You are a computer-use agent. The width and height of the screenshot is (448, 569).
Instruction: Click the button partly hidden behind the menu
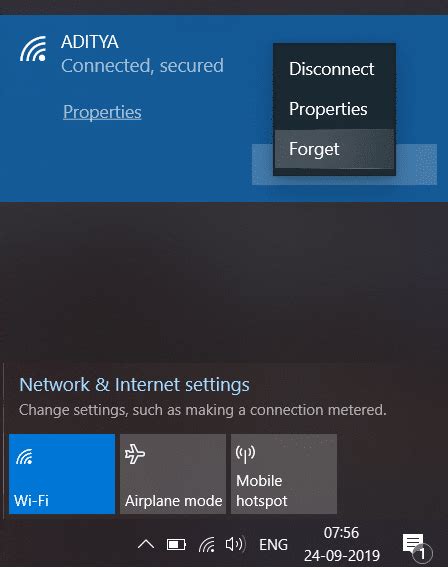pyautogui.click(x=344, y=164)
